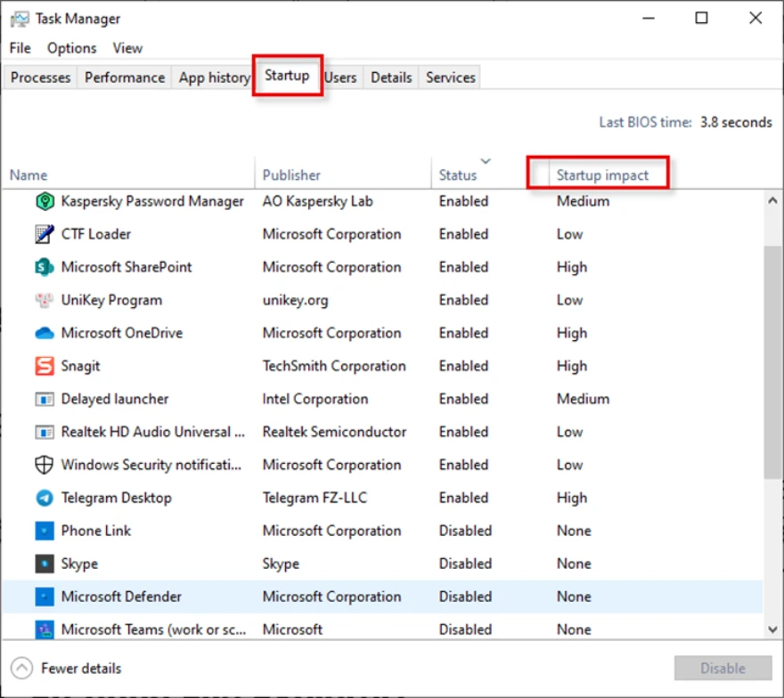Click the Kaspersky Password Manager icon

[45, 201]
